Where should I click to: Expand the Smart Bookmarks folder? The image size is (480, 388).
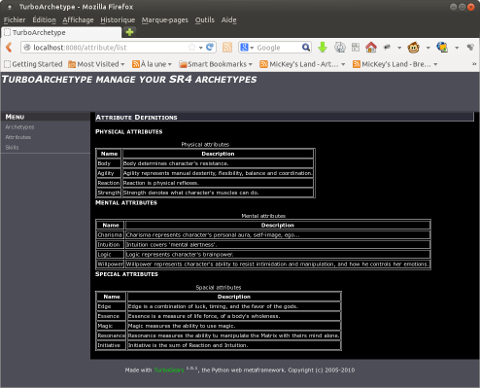[216, 64]
